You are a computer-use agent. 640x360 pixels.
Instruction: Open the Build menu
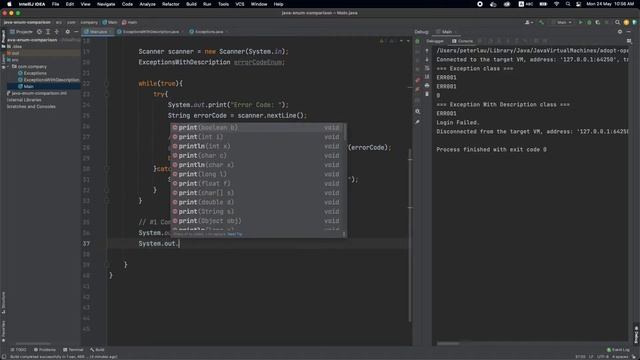191,4
